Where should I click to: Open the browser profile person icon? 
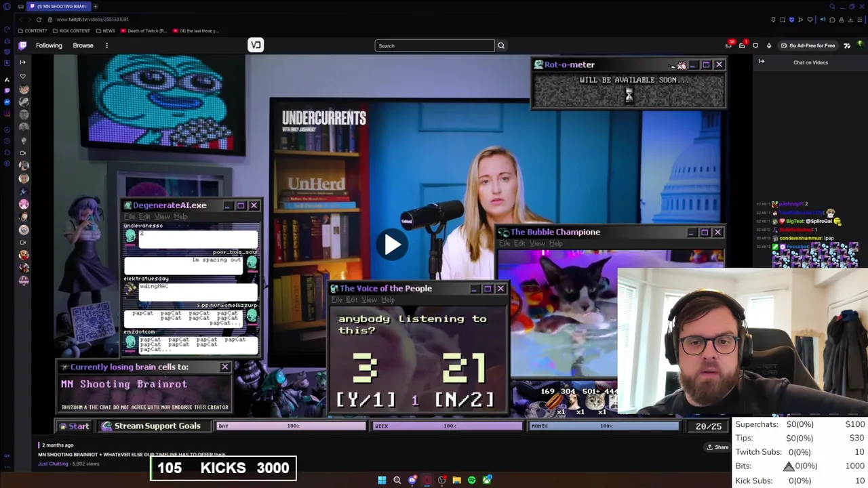(x=842, y=20)
